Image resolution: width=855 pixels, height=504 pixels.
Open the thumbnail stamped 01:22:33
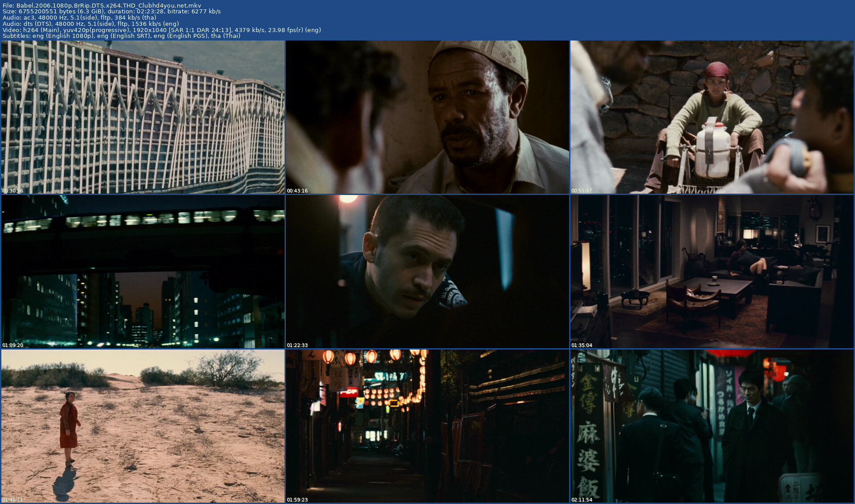coord(427,272)
